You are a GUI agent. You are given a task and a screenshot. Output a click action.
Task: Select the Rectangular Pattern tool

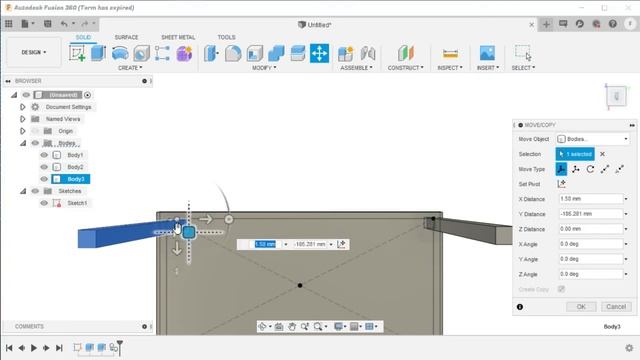tap(162, 53)
